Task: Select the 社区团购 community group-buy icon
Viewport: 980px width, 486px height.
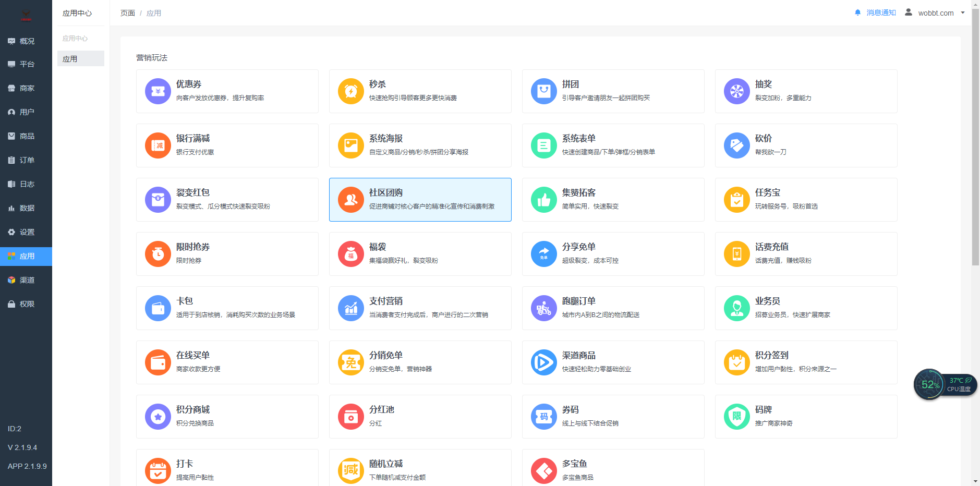Action: point(350,200)
